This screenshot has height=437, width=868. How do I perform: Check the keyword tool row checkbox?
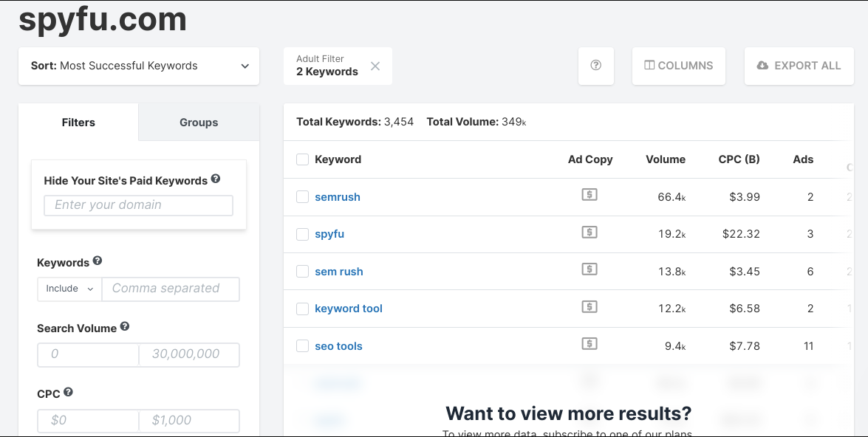click(x=302, y=309)
